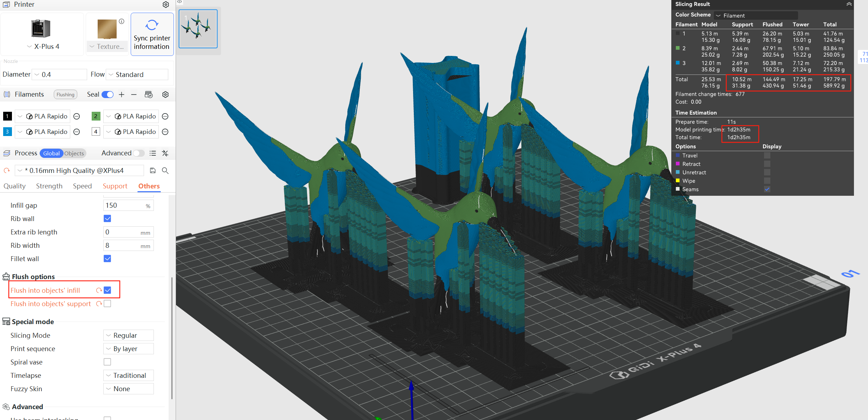Image resolution: width=868 pixels, height=420 pixels.
Task: Open the filament sync/AMS icon
Action: pos(149,95)
